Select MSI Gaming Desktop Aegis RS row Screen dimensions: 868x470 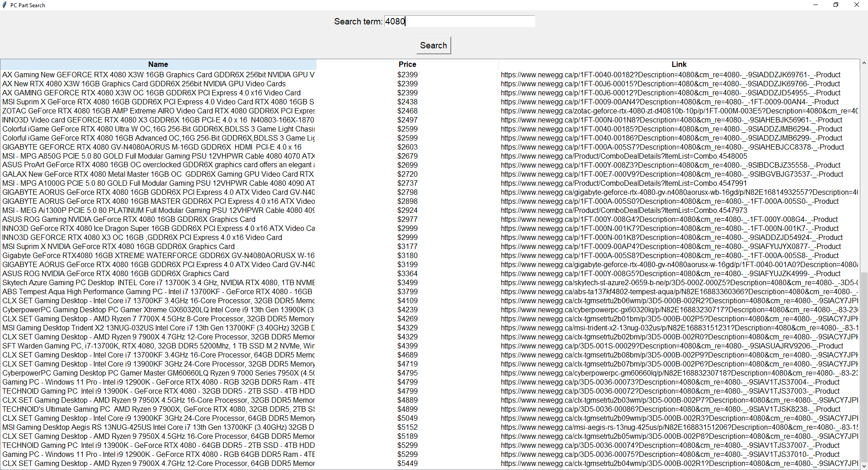429,427
